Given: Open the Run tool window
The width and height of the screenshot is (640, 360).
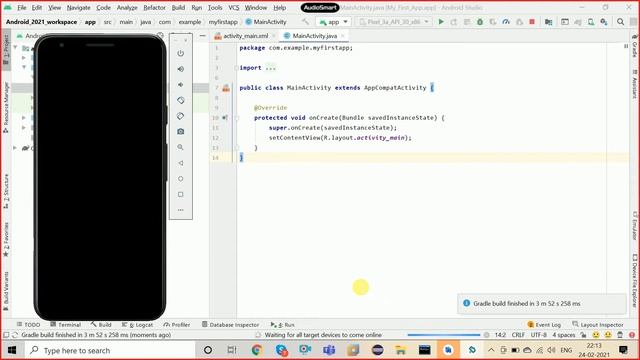Looking at the screenshot, I should pyautogui.click(x=282, y=324).
